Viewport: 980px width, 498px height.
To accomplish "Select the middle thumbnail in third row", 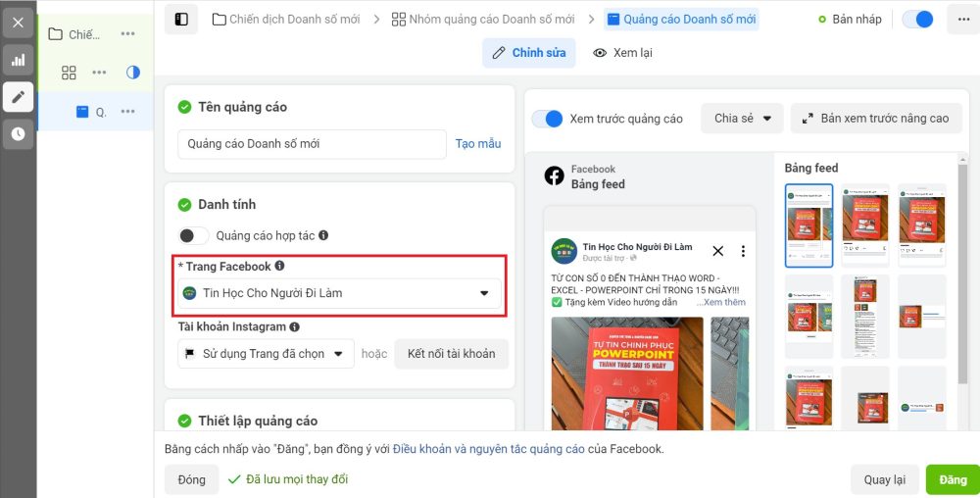I will pos(865,399).
